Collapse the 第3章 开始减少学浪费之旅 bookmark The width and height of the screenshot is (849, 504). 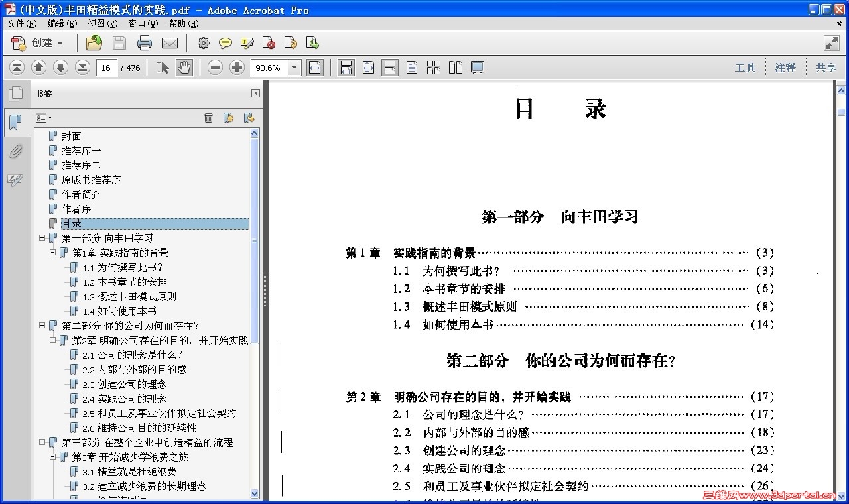tap(53, 457)
